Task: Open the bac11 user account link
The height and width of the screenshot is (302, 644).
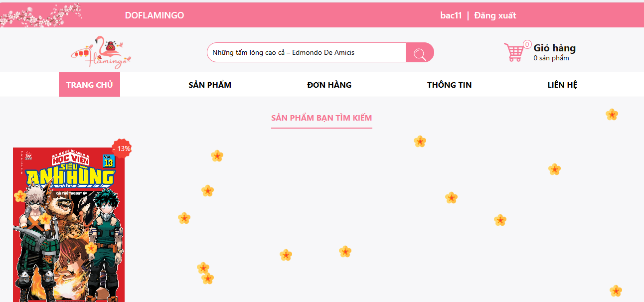Action: pos(451,15)
